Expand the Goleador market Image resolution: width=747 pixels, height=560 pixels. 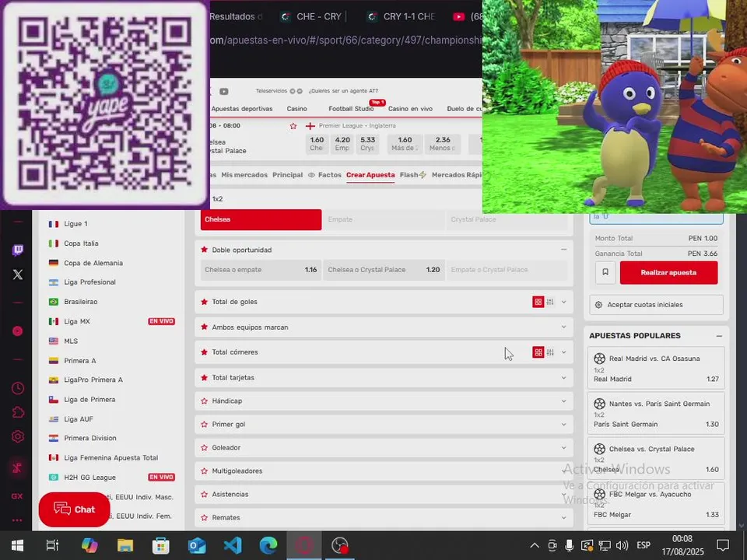coord(564,448)
